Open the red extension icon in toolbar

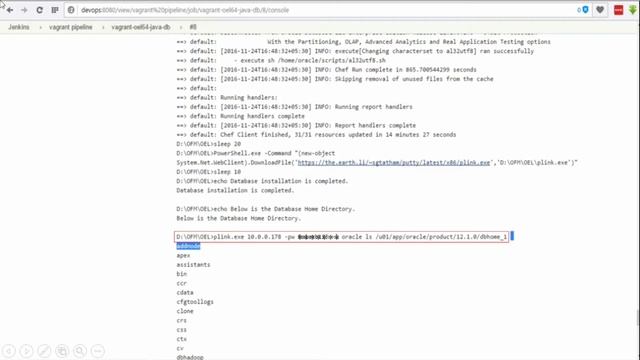point(618,10)
